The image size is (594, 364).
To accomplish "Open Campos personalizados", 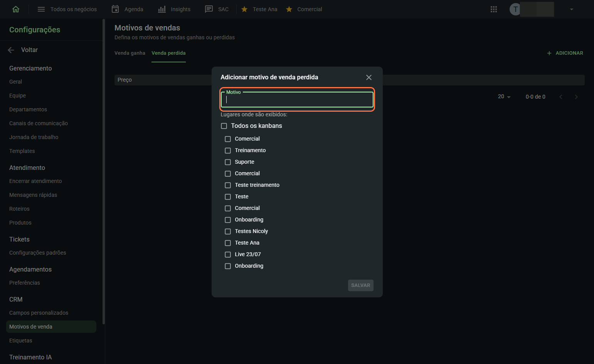I will 39,313.
